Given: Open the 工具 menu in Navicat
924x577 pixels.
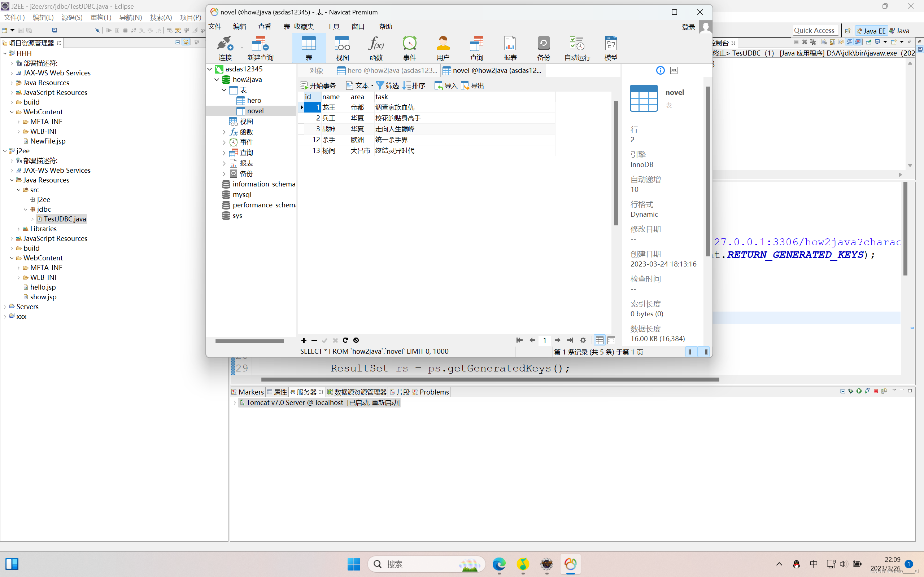Looking at the screenshot, I should 332,26.
